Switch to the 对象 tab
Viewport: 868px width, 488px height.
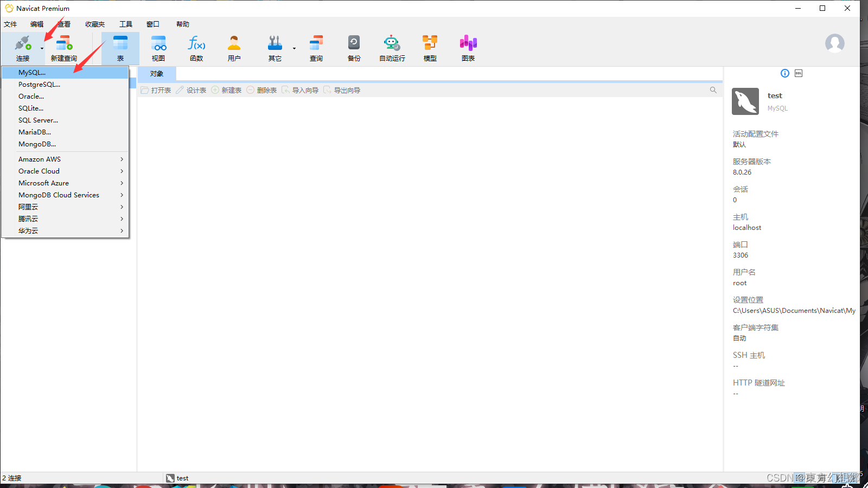[157, 74]
